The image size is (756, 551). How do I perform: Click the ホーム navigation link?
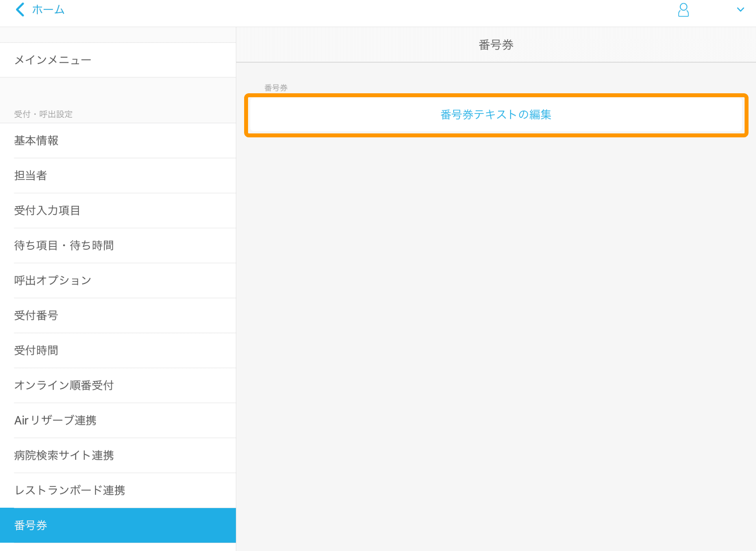coord(49,9)
